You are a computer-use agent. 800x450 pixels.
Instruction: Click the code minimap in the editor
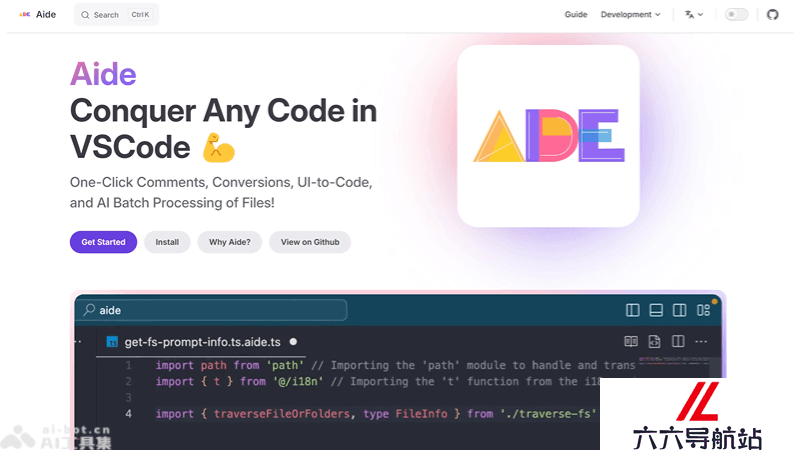[x=673, y=360]
